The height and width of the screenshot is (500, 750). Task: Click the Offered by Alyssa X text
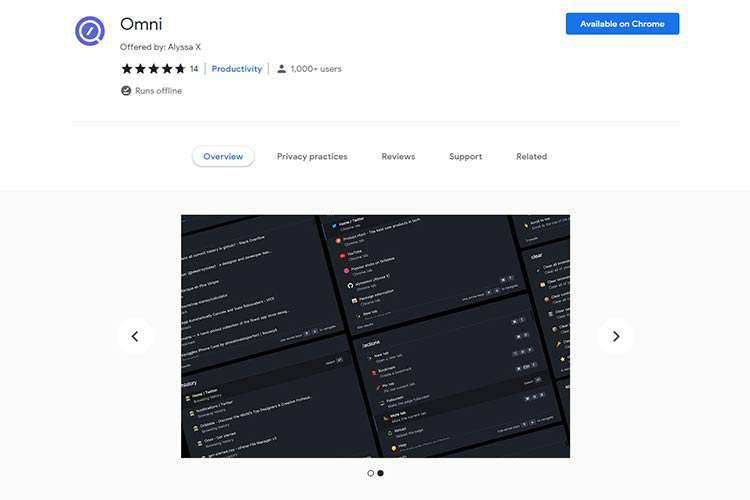click(158, 47)
